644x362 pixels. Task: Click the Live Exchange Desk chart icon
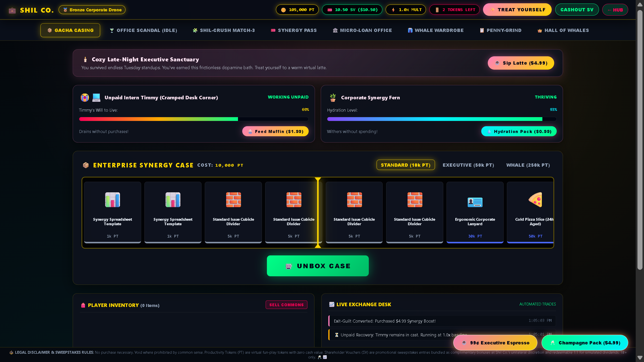pos(332,304)
